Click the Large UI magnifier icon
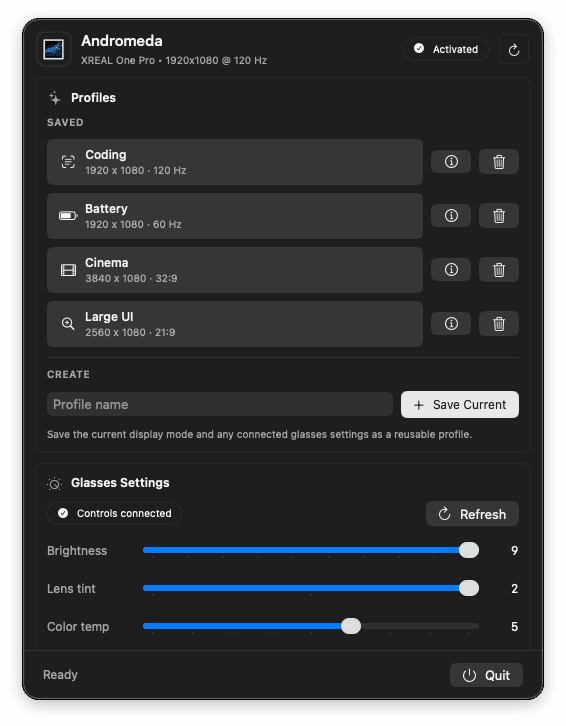This screenshot has width=566, height=726. click(68, 324)
